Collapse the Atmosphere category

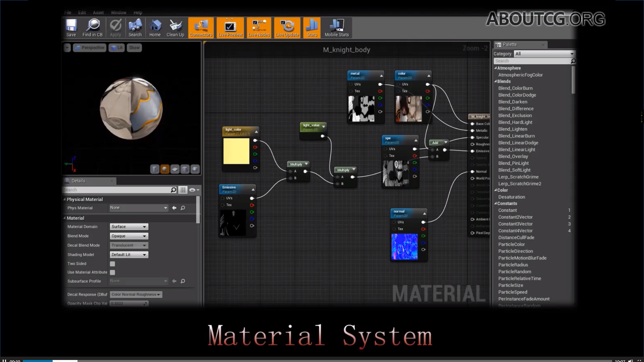point(495,68)
